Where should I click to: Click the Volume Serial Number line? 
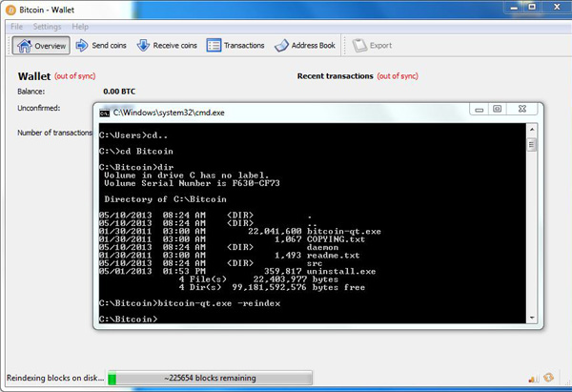[x=192, y=183]
